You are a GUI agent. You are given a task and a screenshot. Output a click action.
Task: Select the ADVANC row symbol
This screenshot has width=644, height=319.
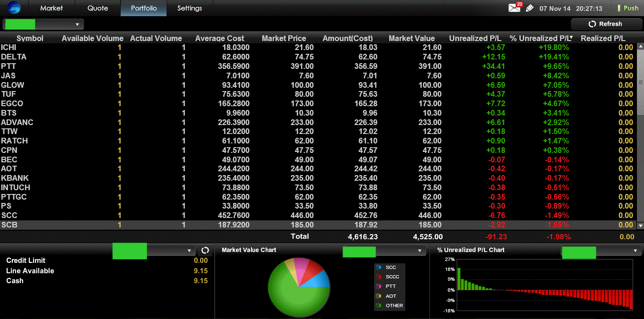pos(17,122)
